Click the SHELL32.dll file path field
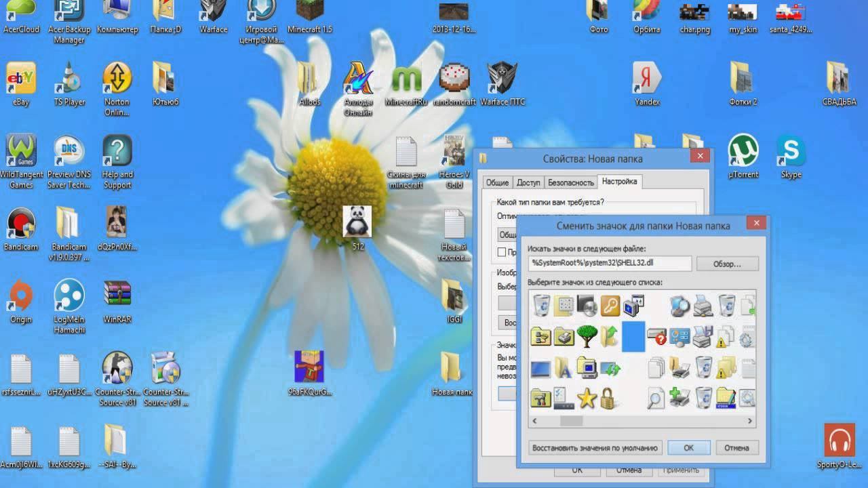This screenshot has height=488, width=868. pos(610,263)
